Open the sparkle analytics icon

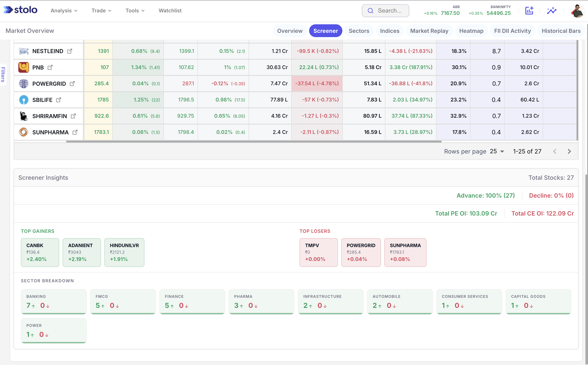[551, 10]
